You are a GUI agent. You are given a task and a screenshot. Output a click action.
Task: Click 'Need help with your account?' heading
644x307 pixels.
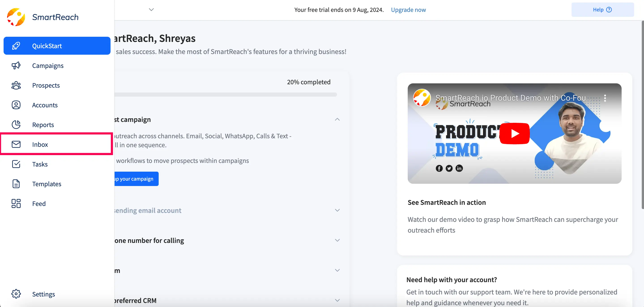point(452,280)
